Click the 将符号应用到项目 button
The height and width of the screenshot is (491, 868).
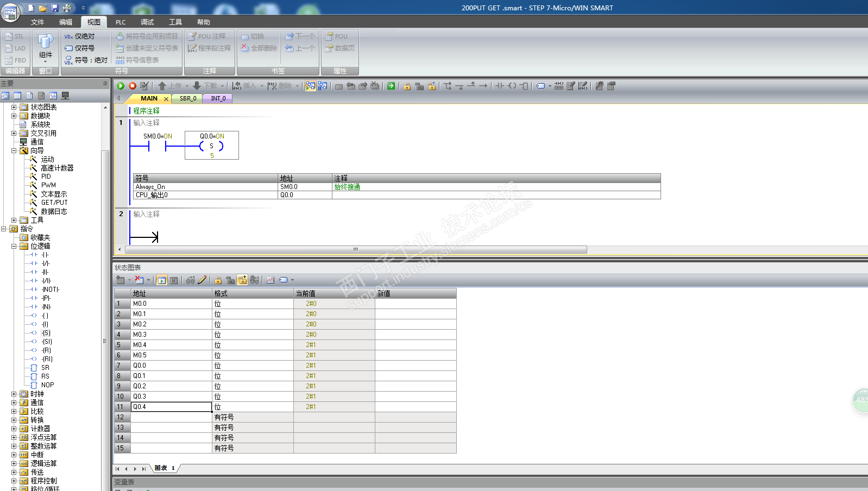click(x=147, y=36)
